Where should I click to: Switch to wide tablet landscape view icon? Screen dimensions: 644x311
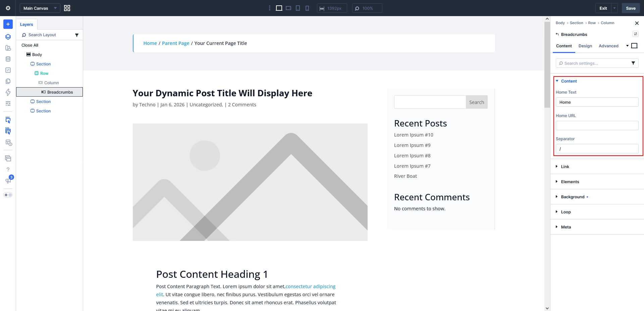[x=288, y=8]
